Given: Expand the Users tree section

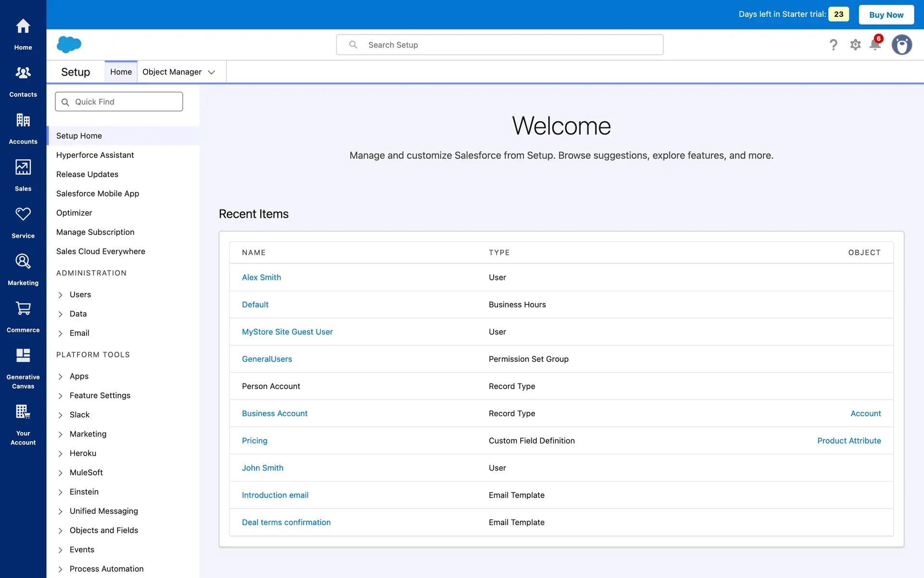Looking at the screenshot, I should pyautogui.click(x=61, y=295).
